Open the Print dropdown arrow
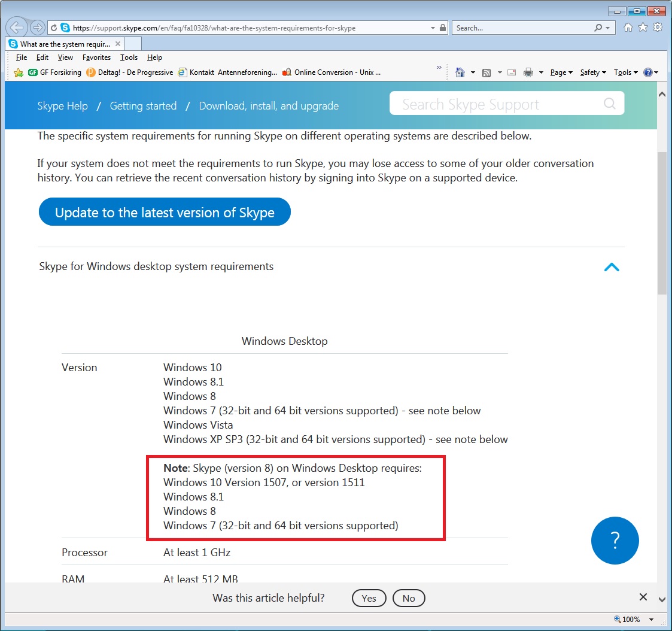 541,72
